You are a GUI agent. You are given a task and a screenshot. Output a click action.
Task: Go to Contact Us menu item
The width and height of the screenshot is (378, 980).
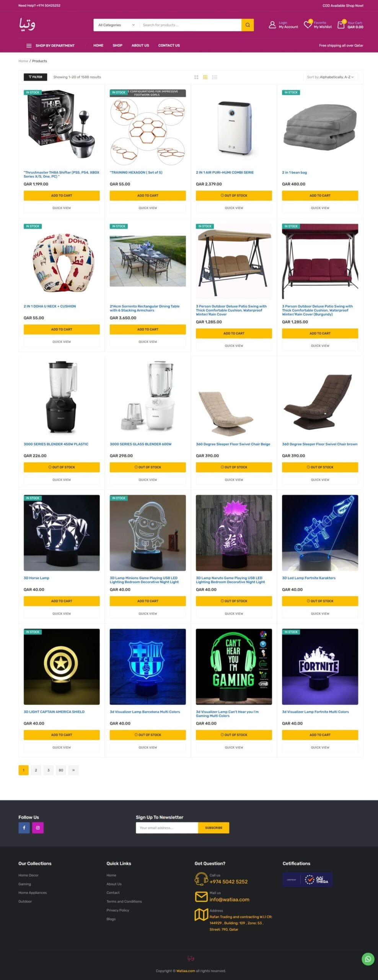coord(169,46)
